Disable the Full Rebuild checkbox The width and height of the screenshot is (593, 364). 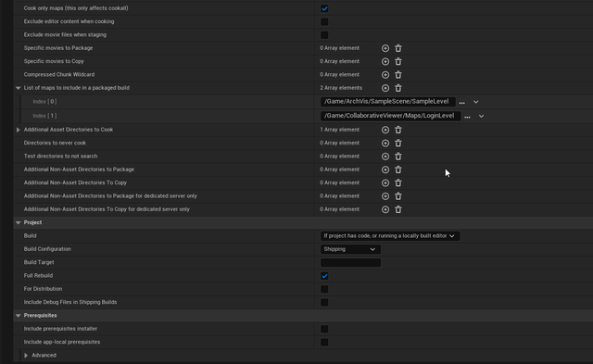click(324, 276)
